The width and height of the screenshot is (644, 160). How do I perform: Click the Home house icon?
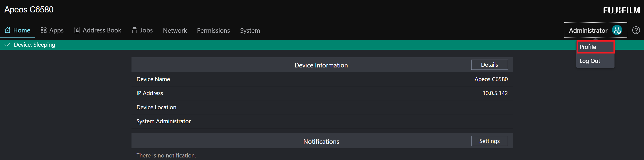click(x=7, y=30)
